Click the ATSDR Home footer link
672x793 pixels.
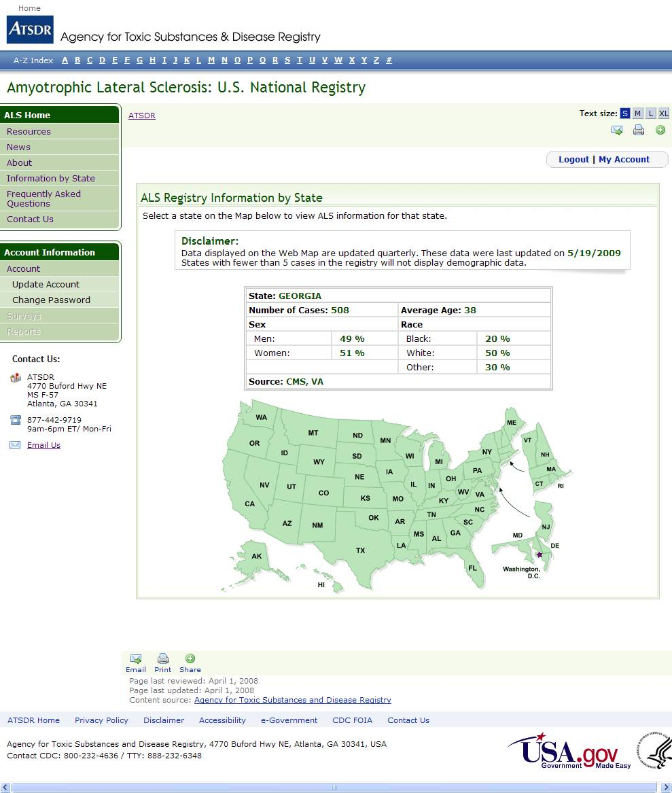pos(33,720)
